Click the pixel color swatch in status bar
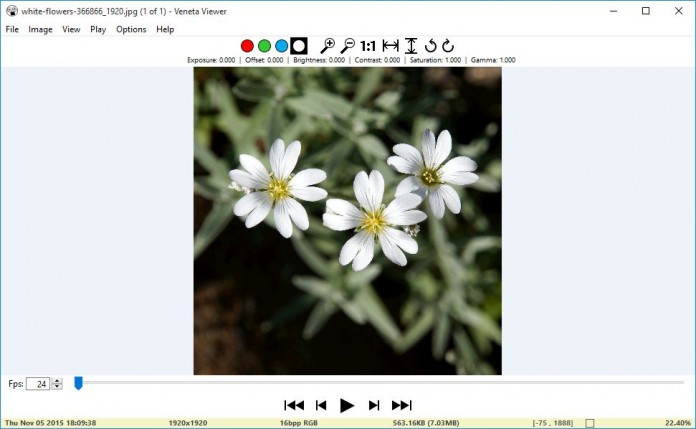Viewport: 696px width, 429px height. tap(589, 423)
